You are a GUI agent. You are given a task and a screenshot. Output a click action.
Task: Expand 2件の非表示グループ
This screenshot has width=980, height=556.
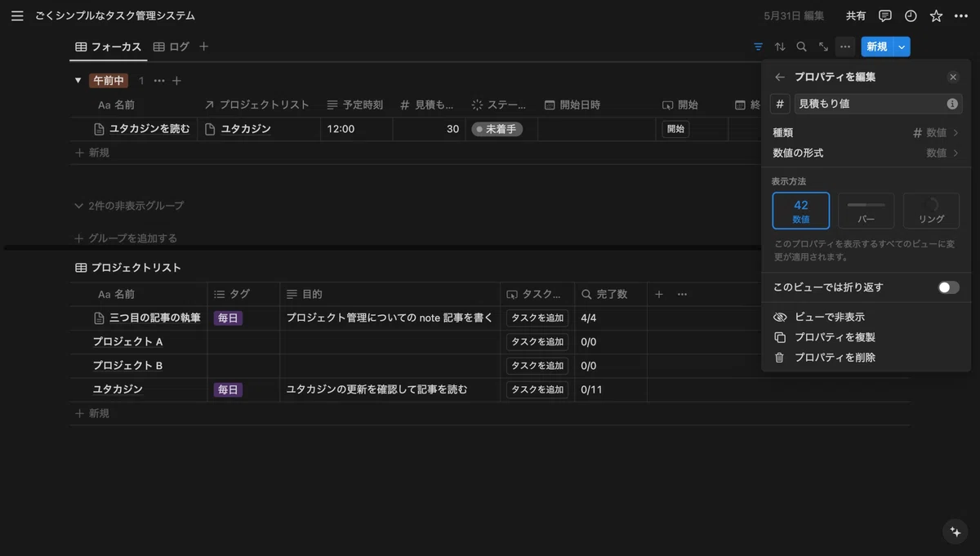[x=129, y=206]
